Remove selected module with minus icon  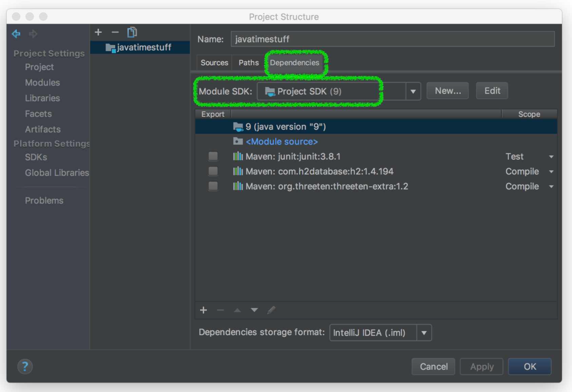(115, 32)
